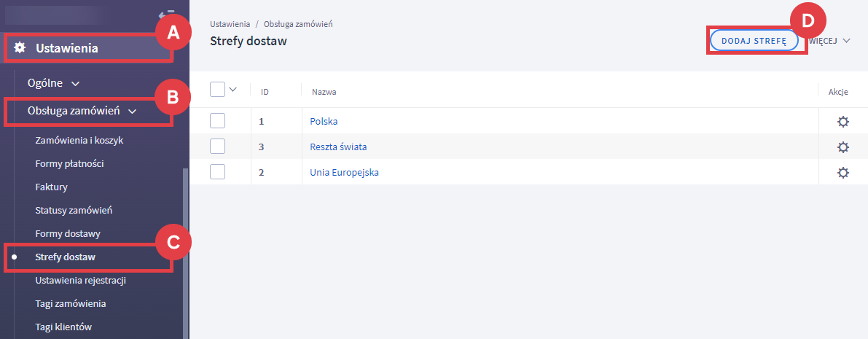This screenshot has height=339, width=868.
Task: Open the bulk selection dropdown arrow in header
Action: coord(233,90)
